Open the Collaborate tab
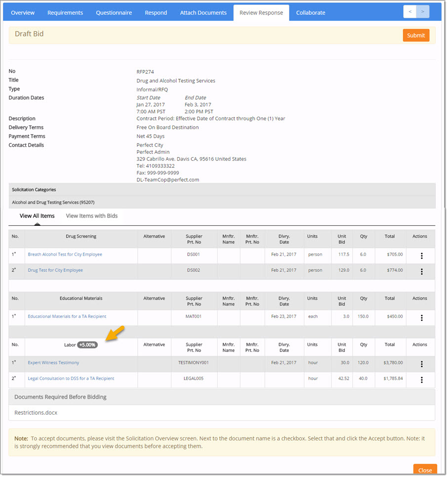This screenshot has height=477, width=448. tap(311, 13)
